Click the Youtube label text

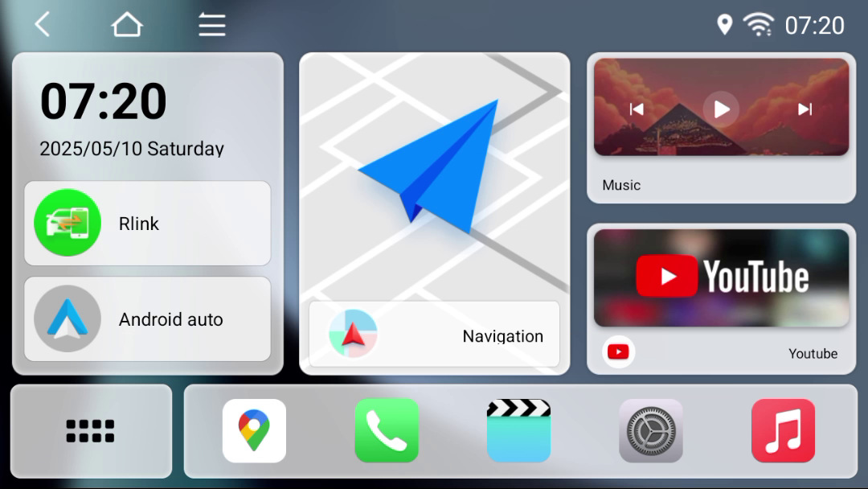(813, 353)
